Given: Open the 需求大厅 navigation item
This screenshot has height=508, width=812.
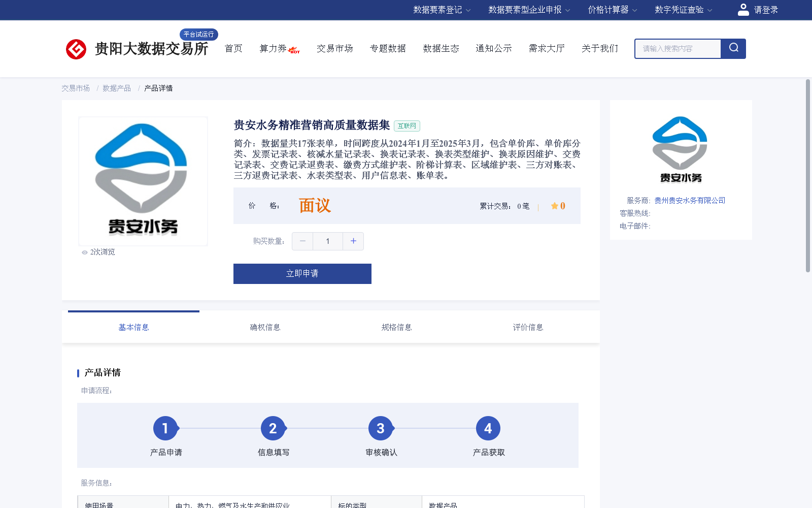Looking at the screenshot, I should point(547,48).
